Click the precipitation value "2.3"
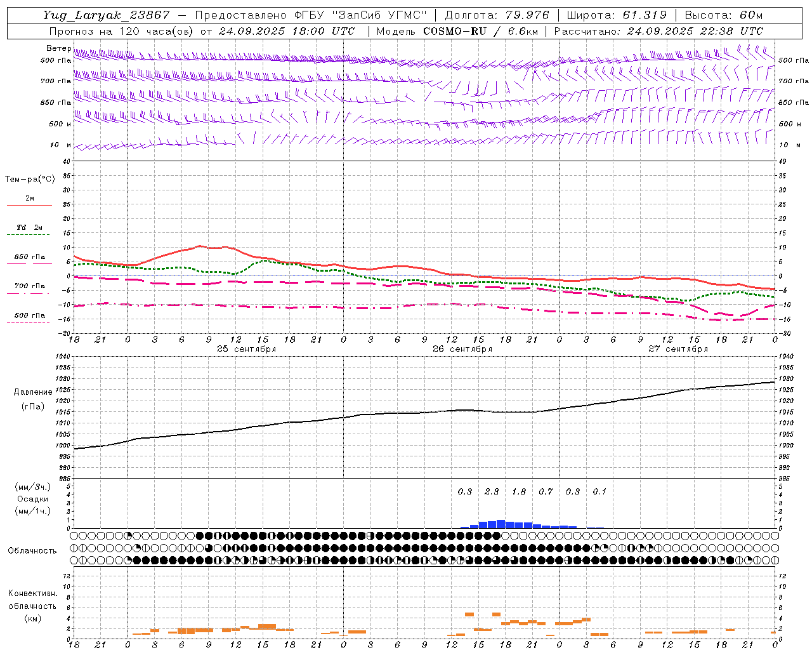The image size is (812, 650). click(492, 491)
